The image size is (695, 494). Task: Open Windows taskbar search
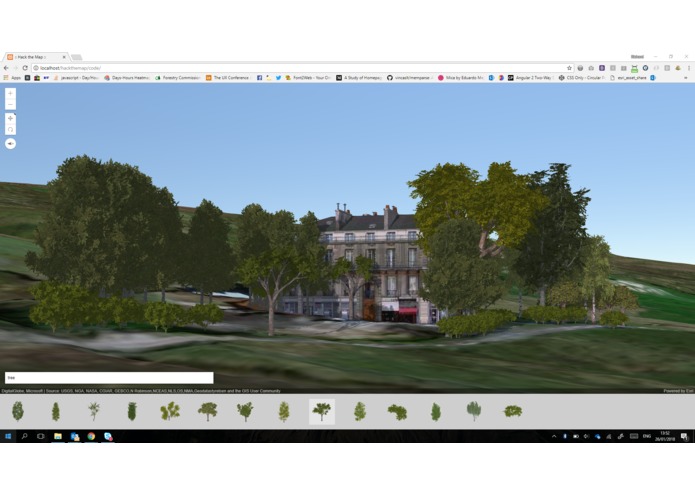(24, 436)
